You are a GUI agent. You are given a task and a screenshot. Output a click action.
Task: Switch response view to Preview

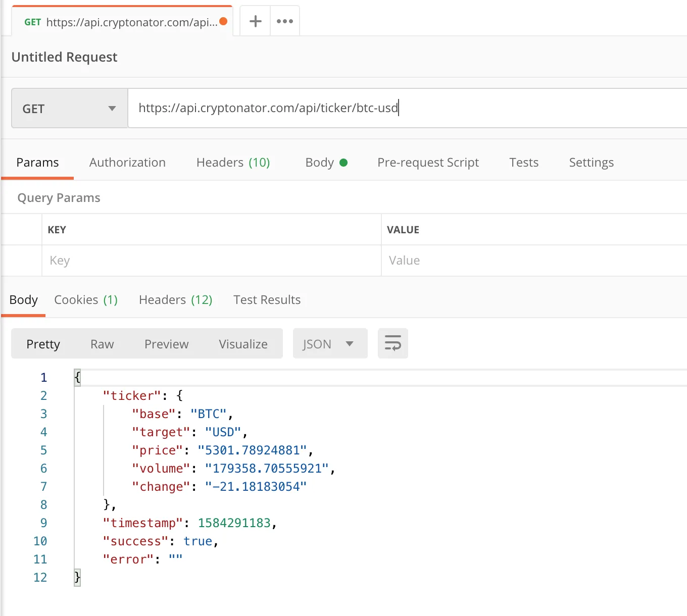click(x=166, y=344)
